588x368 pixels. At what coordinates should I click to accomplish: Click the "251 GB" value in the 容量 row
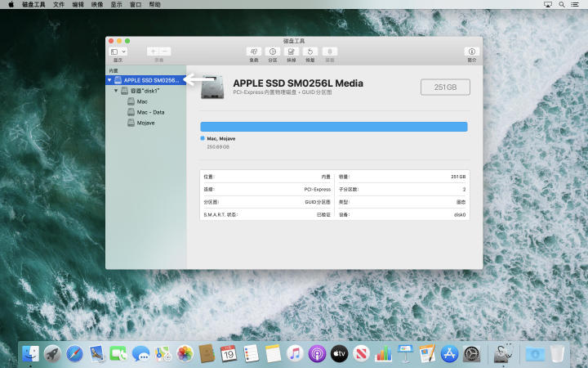[458, 177]
